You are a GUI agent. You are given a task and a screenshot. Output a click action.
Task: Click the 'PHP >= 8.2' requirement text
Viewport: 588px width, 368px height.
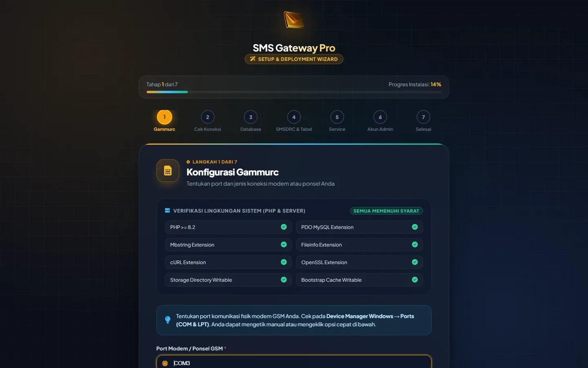pos(183,227)
